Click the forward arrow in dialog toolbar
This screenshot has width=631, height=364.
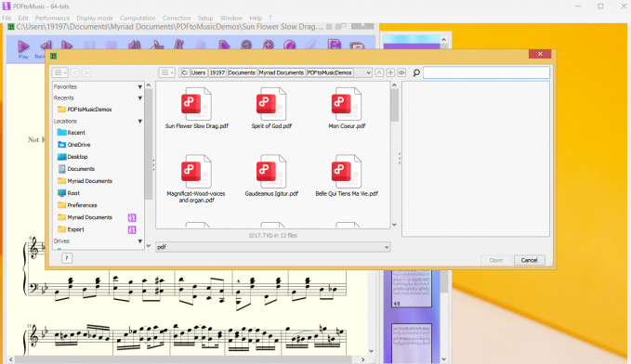(86, 72)
